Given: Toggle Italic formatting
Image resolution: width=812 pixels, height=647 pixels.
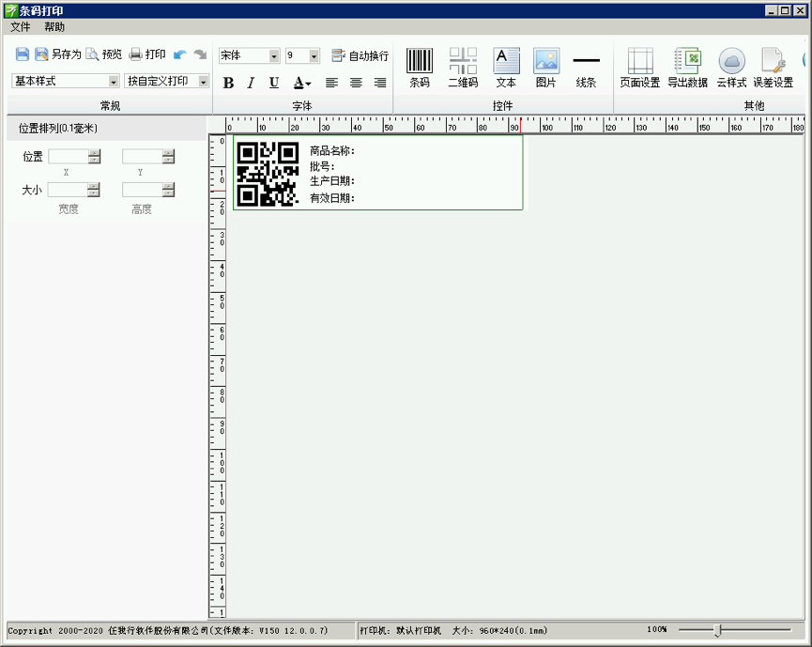Looking at the screenshot, I should pyautogui.click(x=252, y=83).
